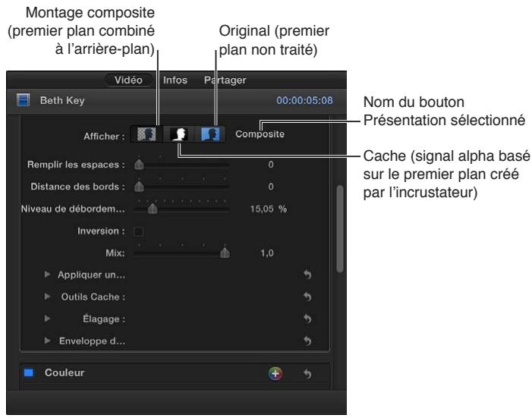This screenshot has width=532, height=418.
Task: Click the Remplir les espaces label
Action: click(x=76, y=165)
